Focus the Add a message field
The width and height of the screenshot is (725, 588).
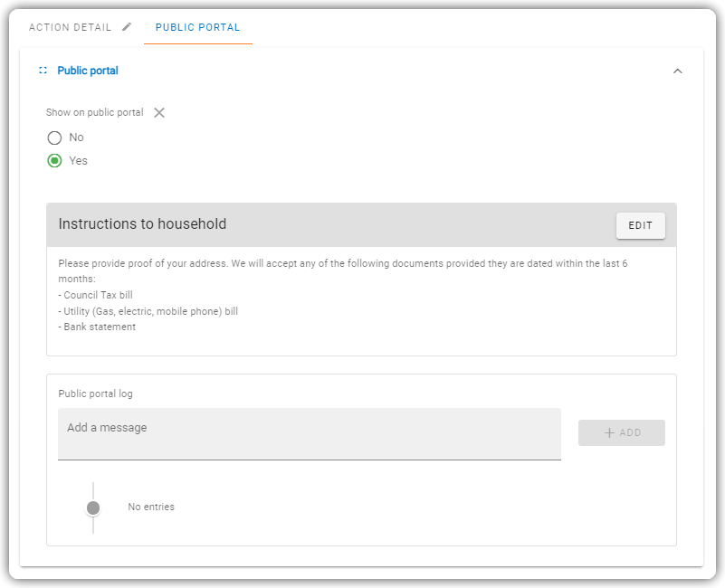(x=310, y=433)
